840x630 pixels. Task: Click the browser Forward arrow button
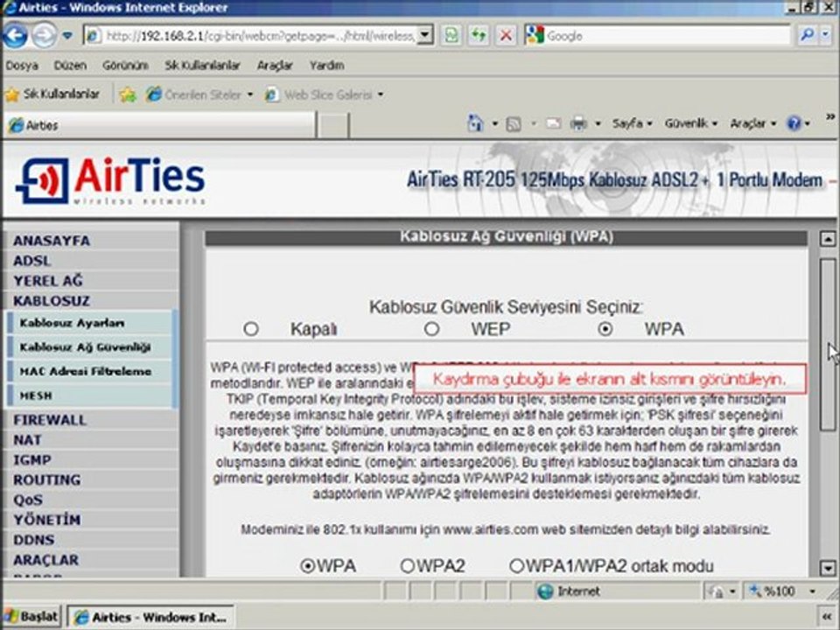click(x=44, y=36)
